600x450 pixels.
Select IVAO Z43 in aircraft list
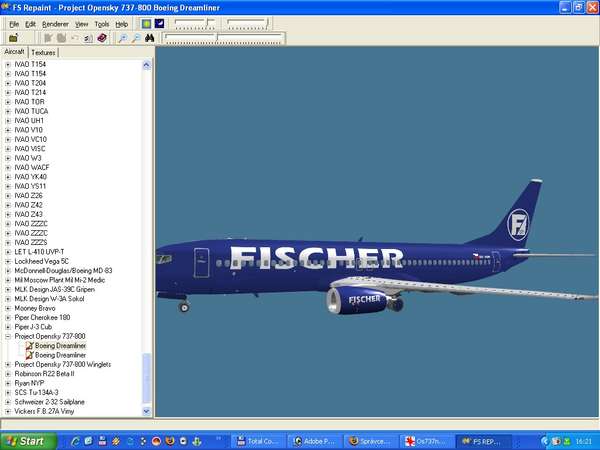click(28, 214)
